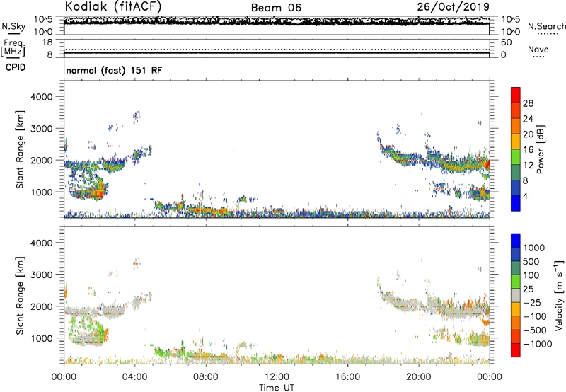Click the "-25" velocity colorbar value
Screen dimensions: 566x392
[x=532, y=302]
